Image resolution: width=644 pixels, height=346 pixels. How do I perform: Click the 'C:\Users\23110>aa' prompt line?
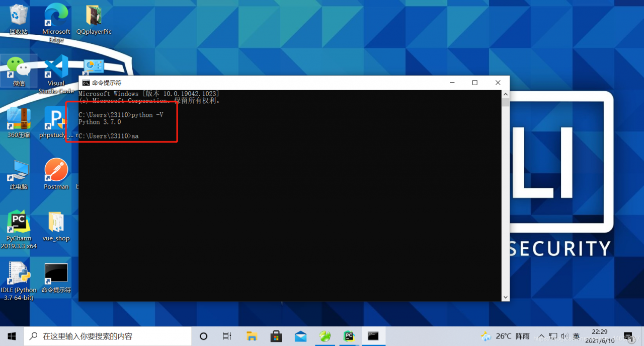point(109,136)
